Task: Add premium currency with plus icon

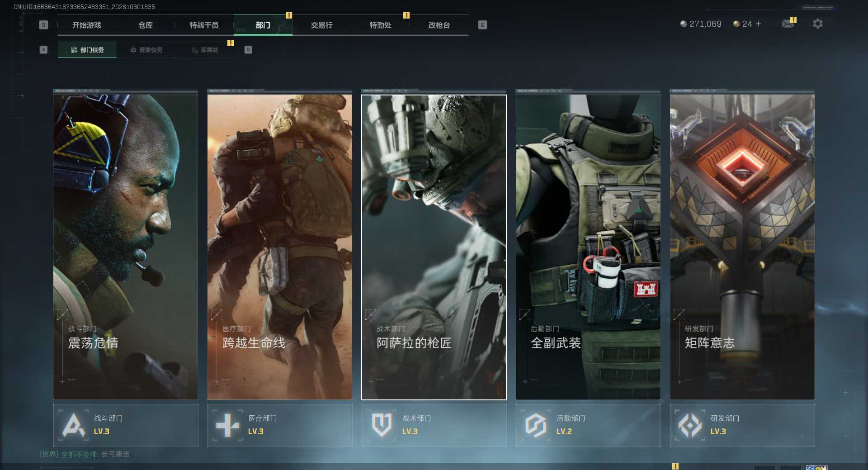Action: tap(758, 24)
